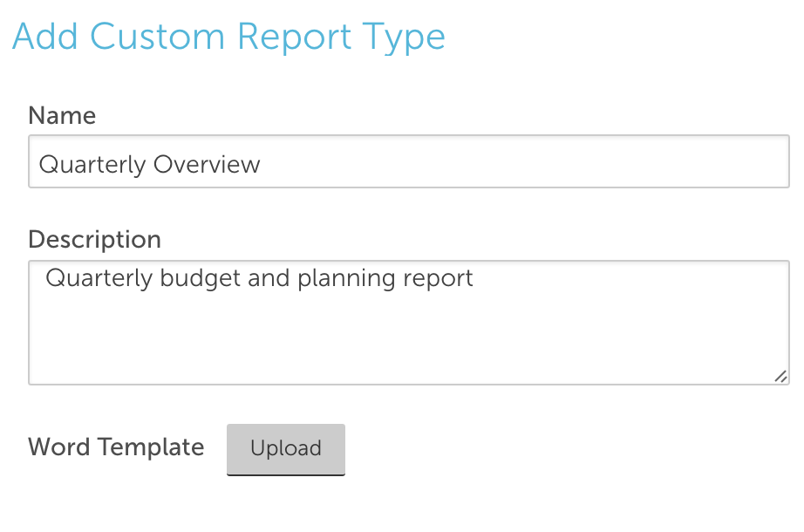Click empty space right of Overview in Name field
This screenshot has width=804, height=532.
point(523,162)
